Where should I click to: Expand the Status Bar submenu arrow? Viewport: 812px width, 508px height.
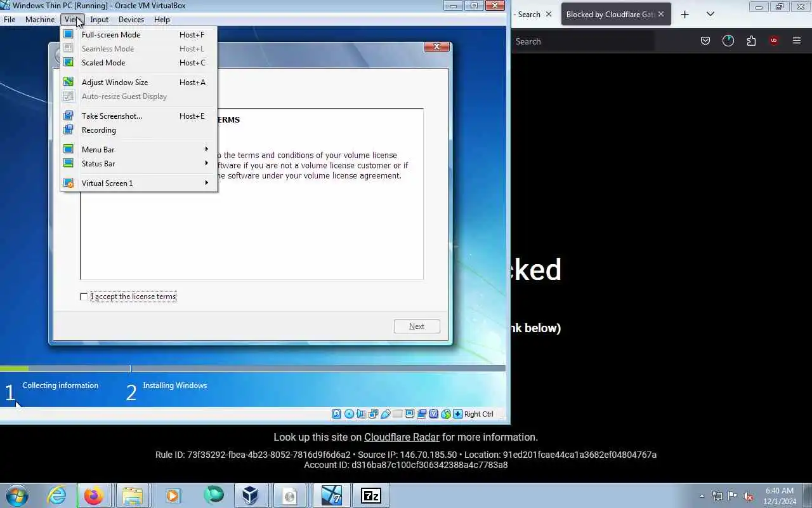[x=206, y=163]
